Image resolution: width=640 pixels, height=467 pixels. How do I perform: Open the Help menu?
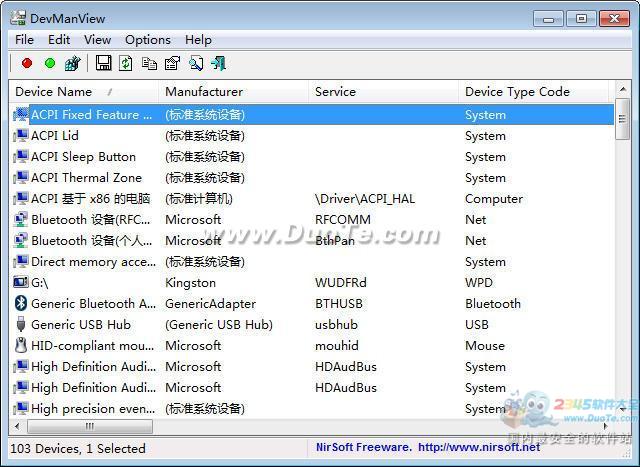tap(198, 40)
